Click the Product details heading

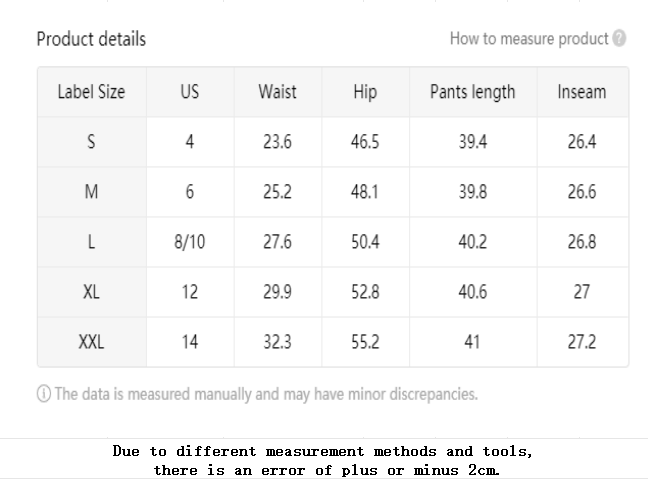point(91,39)
